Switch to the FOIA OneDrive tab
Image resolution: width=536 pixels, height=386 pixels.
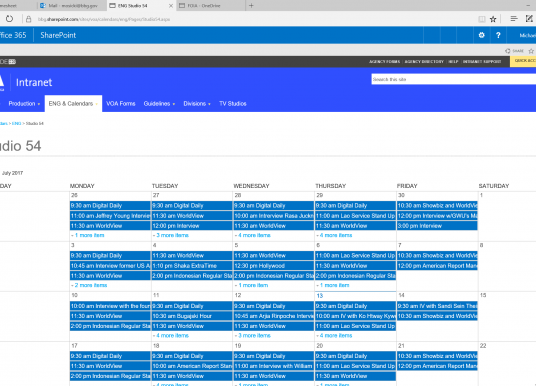[211, 5]
